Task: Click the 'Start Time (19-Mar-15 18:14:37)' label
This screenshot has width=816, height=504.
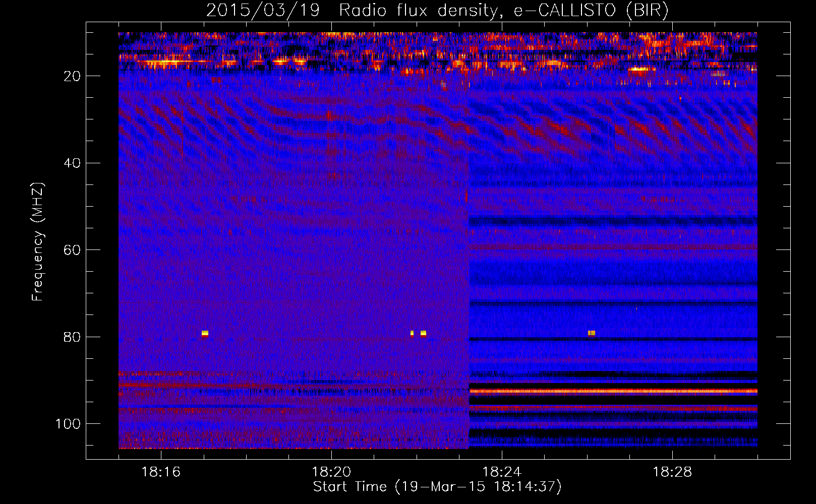Action: (437, 487)
